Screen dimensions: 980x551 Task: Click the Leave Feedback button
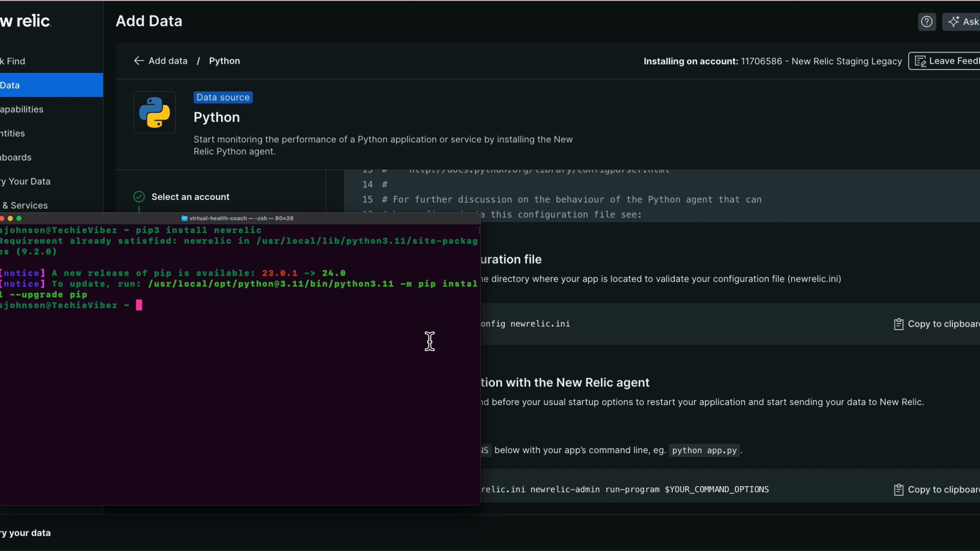pos(945,61)
